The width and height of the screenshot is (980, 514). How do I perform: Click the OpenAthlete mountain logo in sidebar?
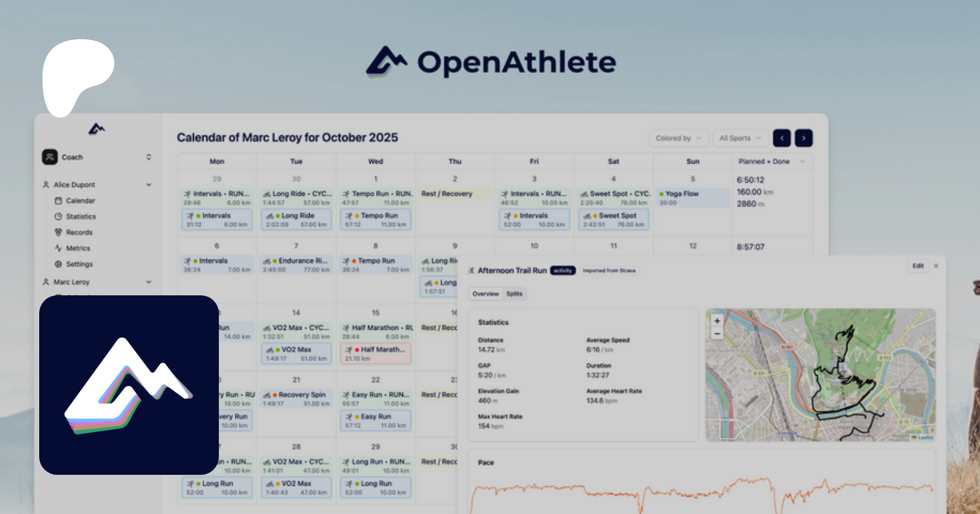coord(96,129)
